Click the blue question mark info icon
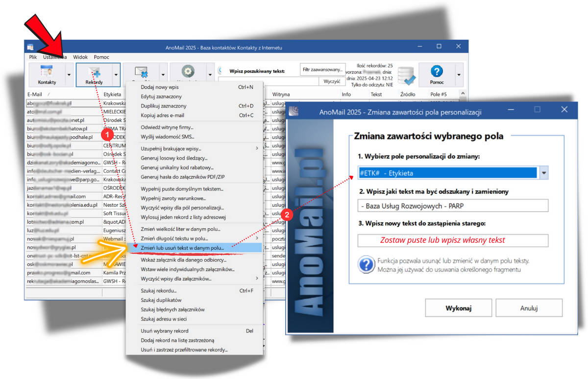The image size is (588, 379). 366,265
